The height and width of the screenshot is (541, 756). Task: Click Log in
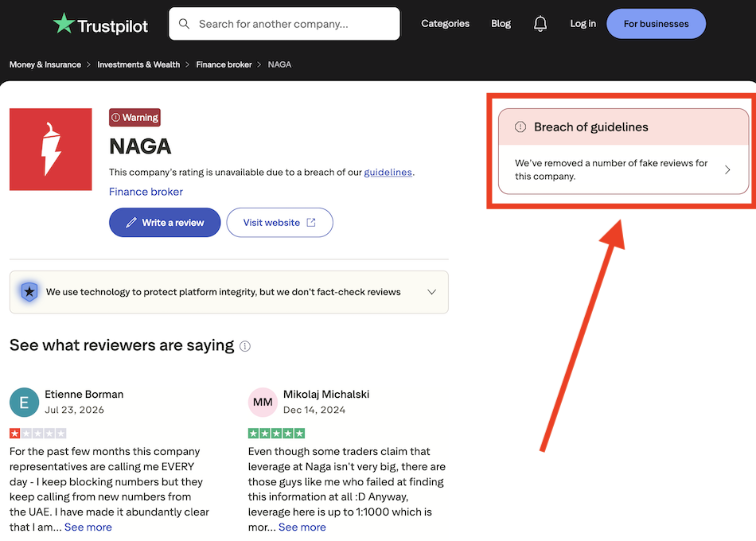583,24
